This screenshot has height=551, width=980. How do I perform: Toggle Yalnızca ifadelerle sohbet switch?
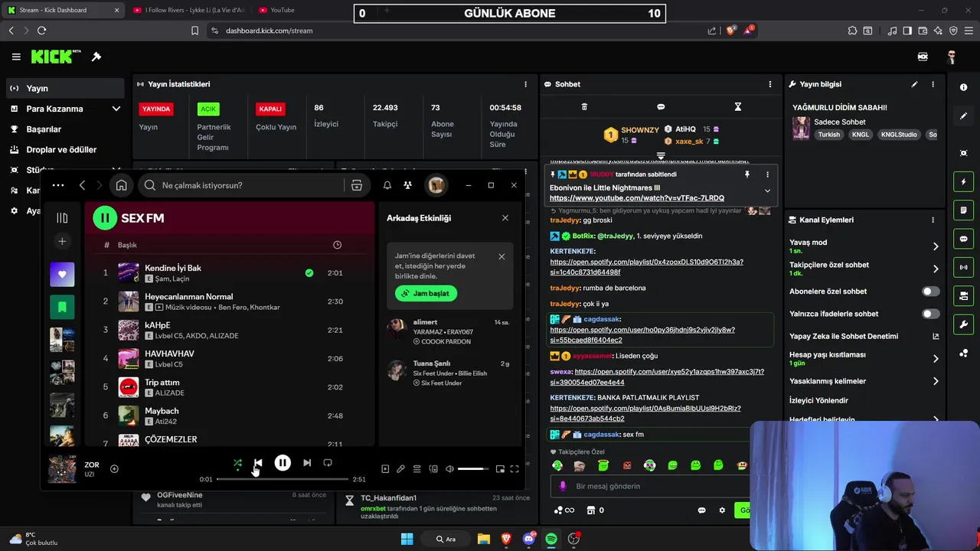930,314
